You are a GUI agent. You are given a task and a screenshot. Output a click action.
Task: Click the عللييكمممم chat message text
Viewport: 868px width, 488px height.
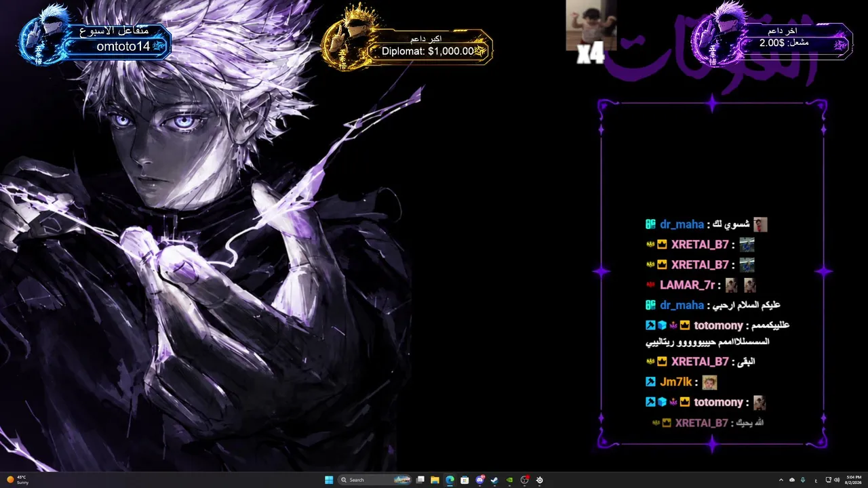(717, 333)
